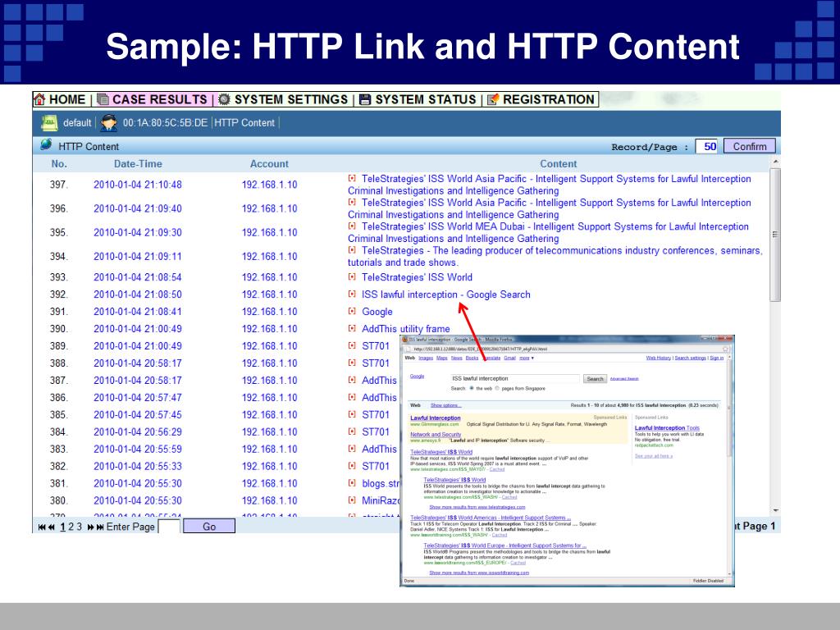Open the 'more' dropdown in Google top bar
The image size is (840, 630).
pos(526,358)
